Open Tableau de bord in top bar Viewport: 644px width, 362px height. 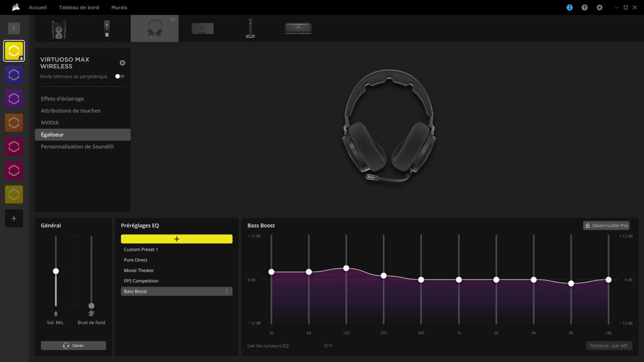79,8
